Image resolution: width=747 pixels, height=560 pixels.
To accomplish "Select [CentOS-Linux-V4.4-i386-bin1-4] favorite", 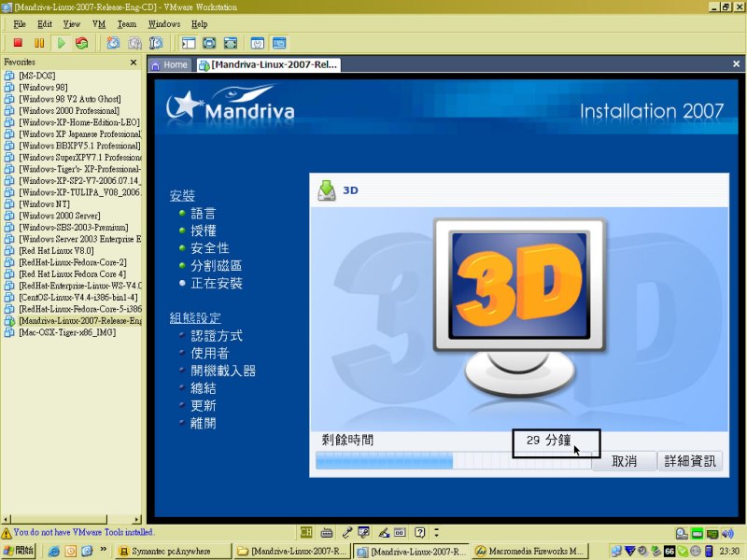I will (x=78, y=297).
